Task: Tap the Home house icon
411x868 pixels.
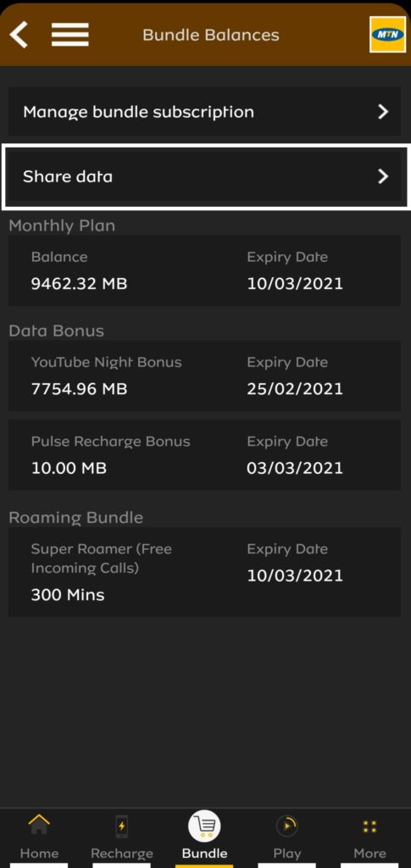Action: (39, 826)
